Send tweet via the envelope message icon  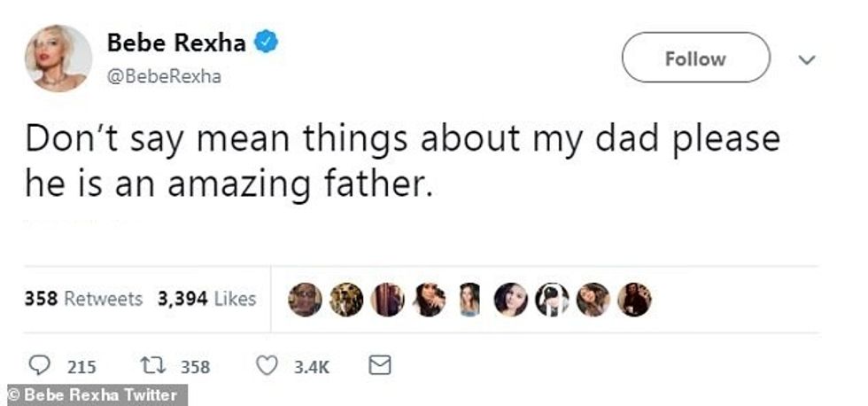(x=378, y=365)
